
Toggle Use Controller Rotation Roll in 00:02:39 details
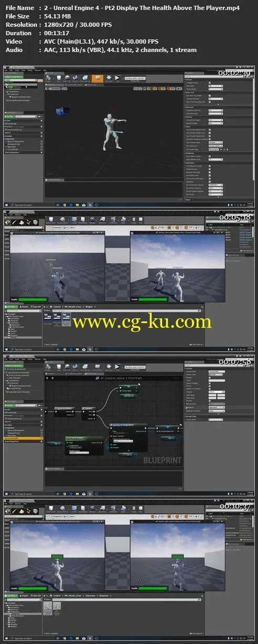pos(210,136)
